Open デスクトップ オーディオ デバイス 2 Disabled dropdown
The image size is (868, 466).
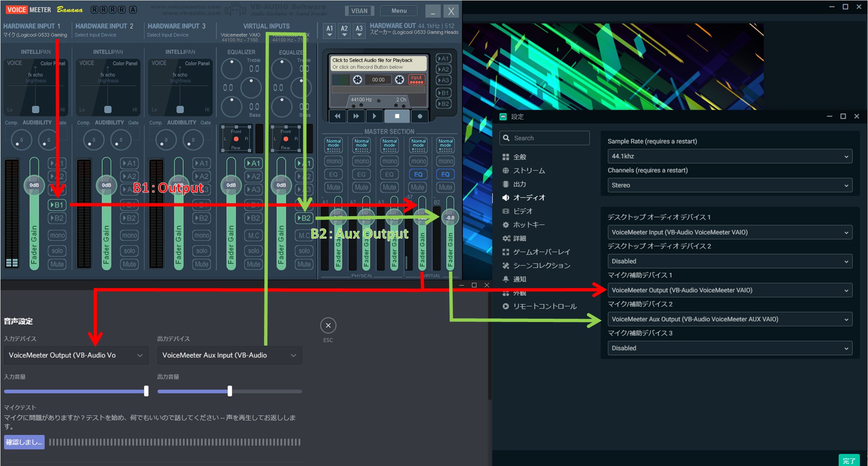[730, 261]
